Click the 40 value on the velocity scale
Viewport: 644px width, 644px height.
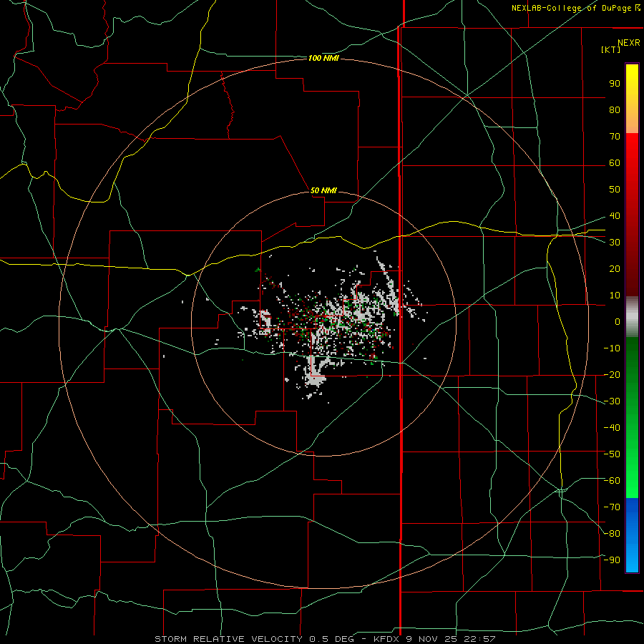[x=615, y=215]
